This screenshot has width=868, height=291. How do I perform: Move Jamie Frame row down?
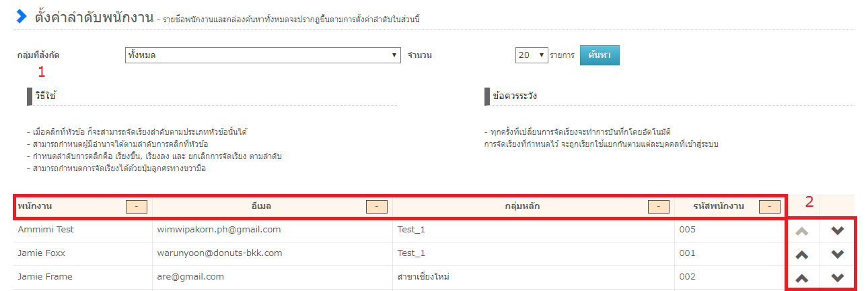[x=837, y=278]
